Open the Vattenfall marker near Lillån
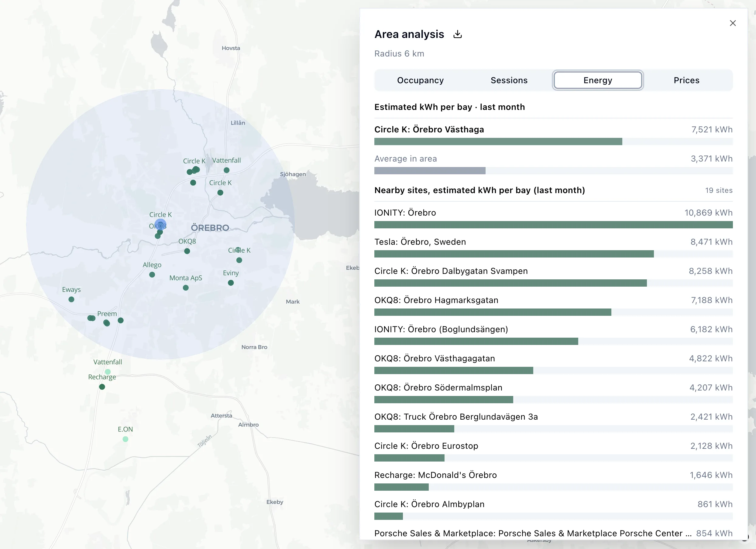The height and width of the screenshot is (549, 756). click(227, 170)
